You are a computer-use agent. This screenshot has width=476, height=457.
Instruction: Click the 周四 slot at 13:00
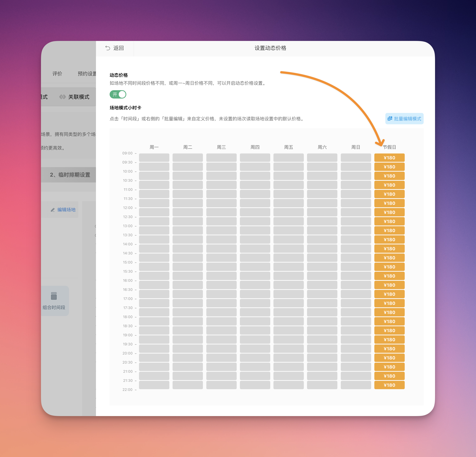point(255,231)
